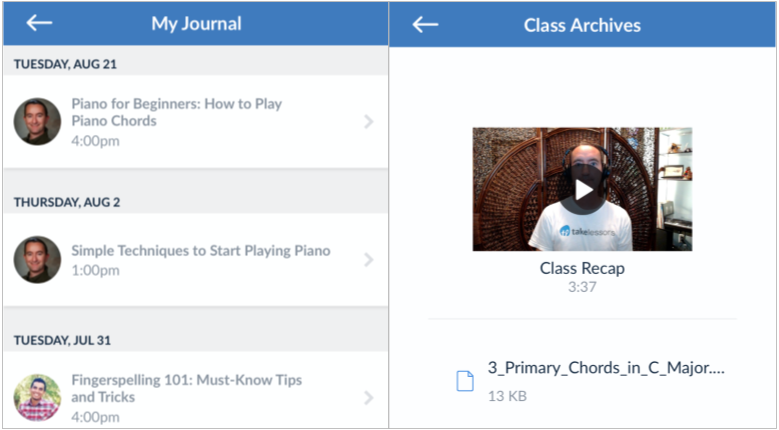
Task: Expand Piano for Beginners entry chevron
Action: tap(369, 122)
